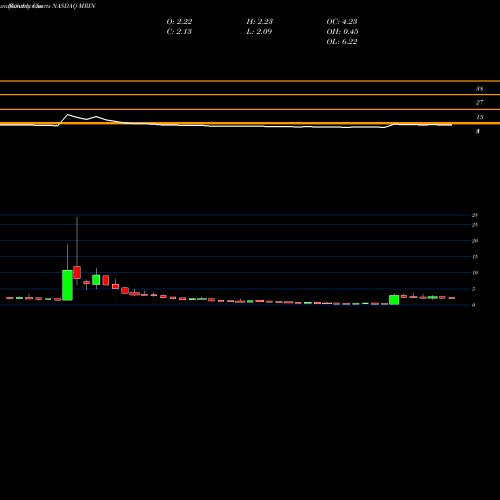Click the tallest green candle on the left
500x500 pixels.
tap(67, 285)
